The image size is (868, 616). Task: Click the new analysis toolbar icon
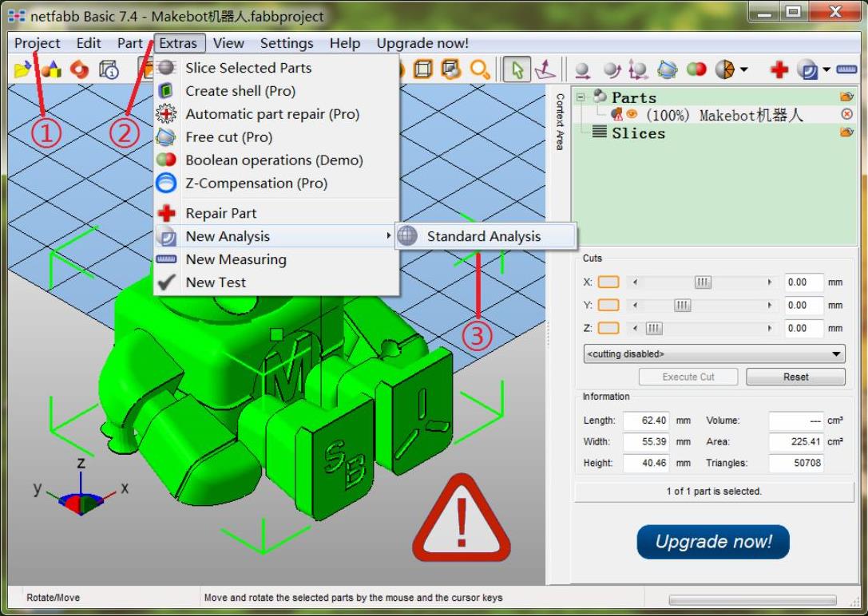pyautogui.click(x=807, y=69)
